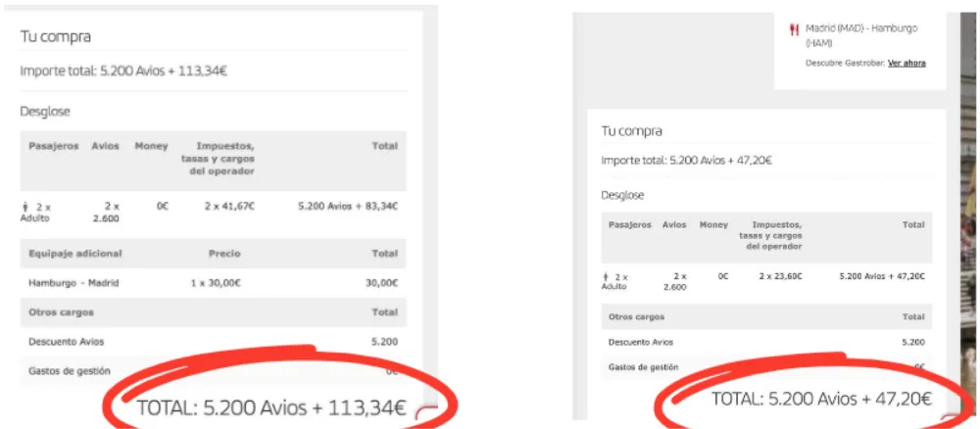This screenshot has height=429, width=980.
Task: Click 'TOTAL: 5.200 Avios + 113,34€'
Action: point(271,407)
